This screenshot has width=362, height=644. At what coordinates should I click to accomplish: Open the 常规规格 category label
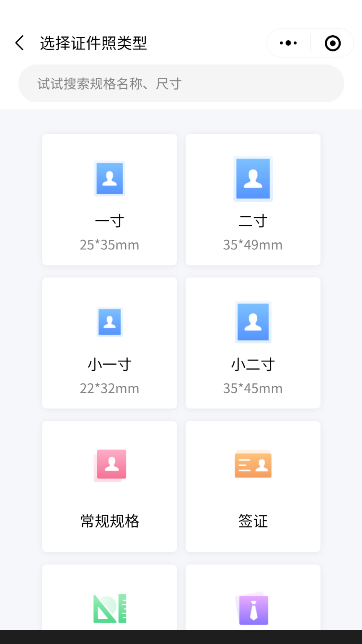coord(110,521)
